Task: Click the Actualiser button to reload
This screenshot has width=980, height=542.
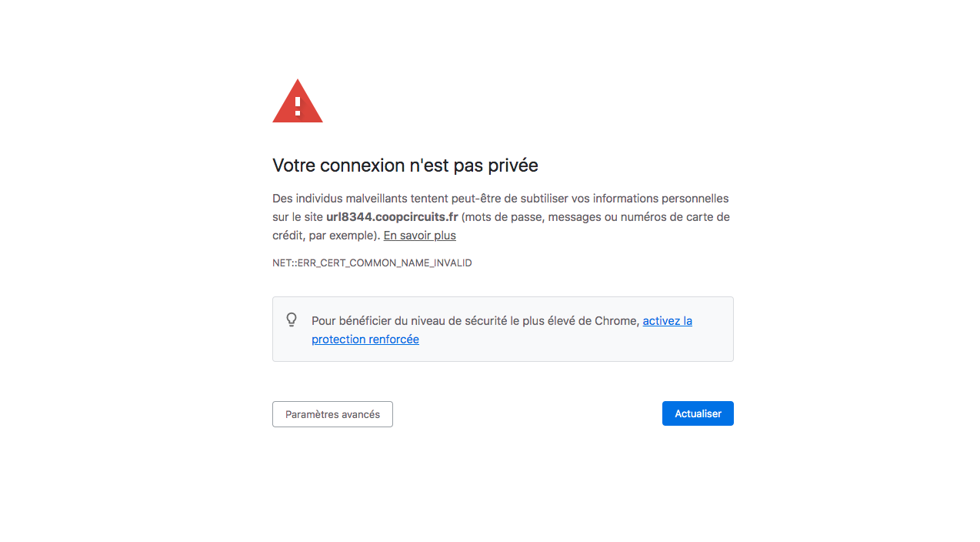Action: tap(697, 413)
